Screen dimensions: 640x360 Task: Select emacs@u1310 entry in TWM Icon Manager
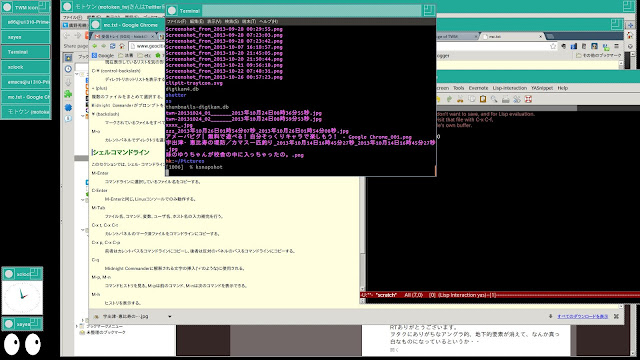click(x=26, y=82)
